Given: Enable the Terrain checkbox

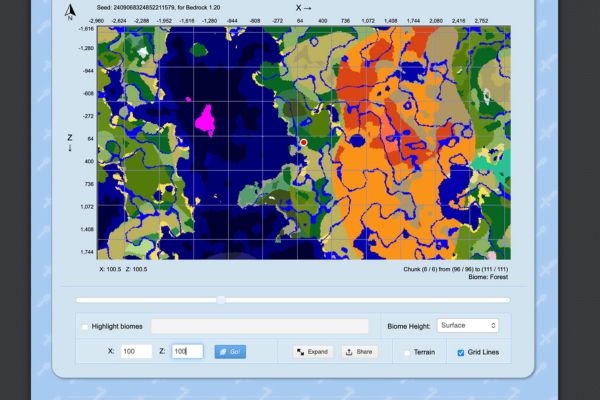Looking at the screenshot, I should [407, 352].
